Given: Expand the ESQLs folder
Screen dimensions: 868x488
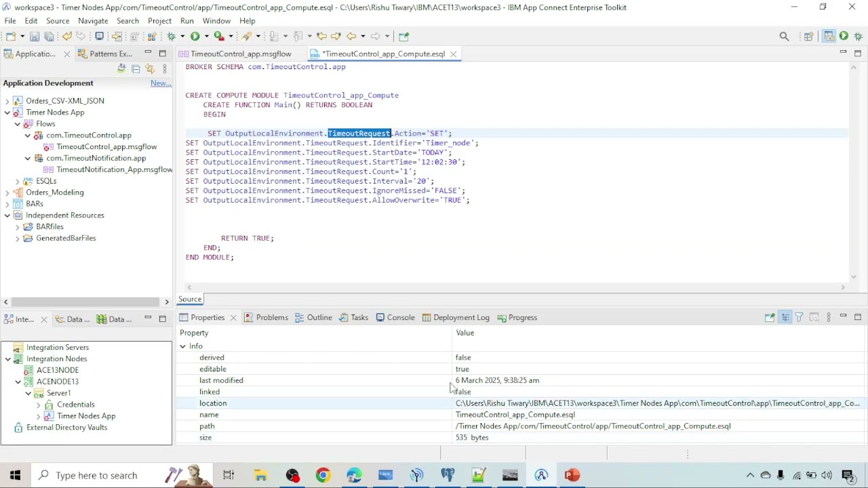Looking at the screenshot, I should coord(18,181).
